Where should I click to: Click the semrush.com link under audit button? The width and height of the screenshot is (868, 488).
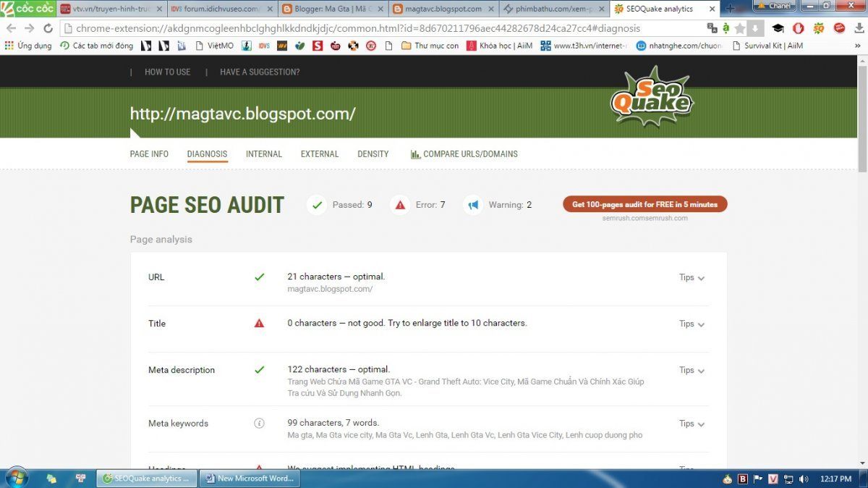click(x=644, y=218)
